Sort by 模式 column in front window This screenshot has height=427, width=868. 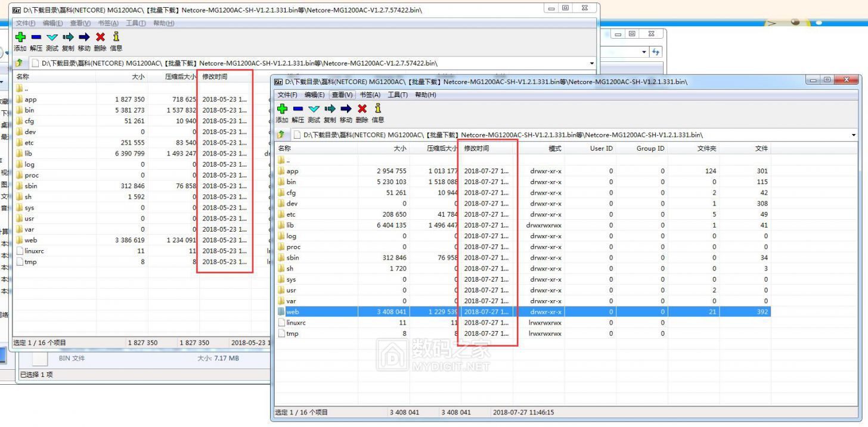539,148
